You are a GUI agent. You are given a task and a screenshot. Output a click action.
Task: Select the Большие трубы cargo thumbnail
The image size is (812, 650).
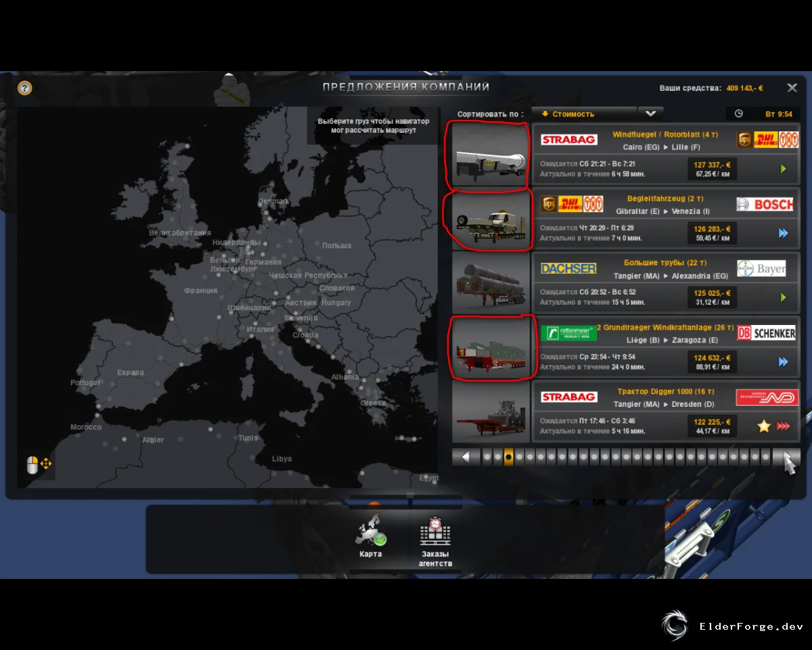point(491,284)
